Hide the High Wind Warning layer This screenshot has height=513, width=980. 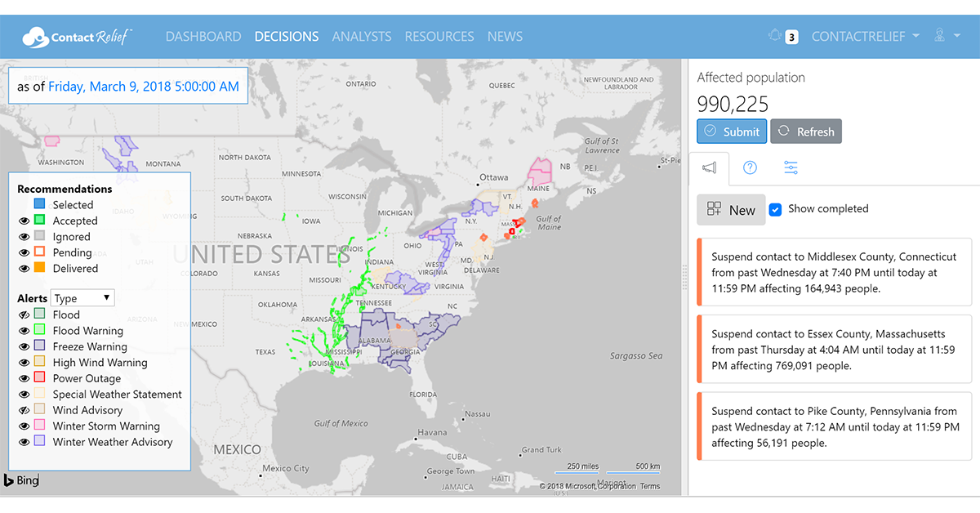click(24, 363)
